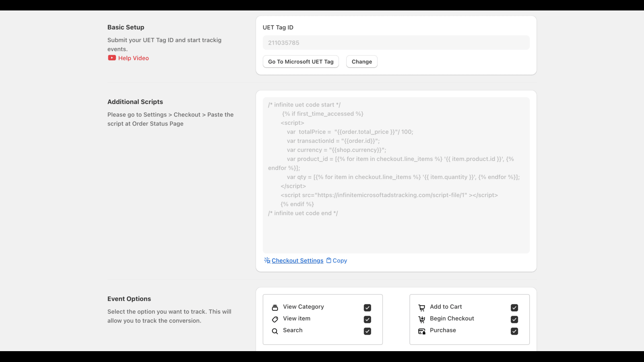Click the View Category archive box icon

click(x=275, y=307)
